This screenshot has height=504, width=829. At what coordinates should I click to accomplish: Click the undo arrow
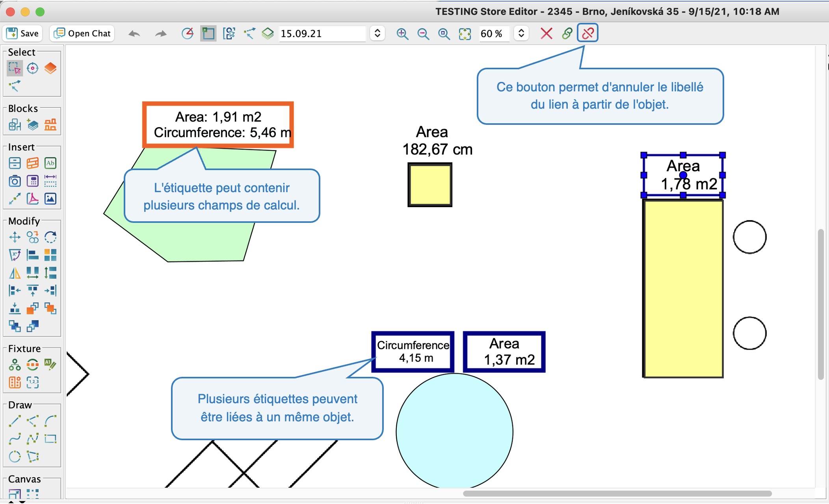[134, 33]
